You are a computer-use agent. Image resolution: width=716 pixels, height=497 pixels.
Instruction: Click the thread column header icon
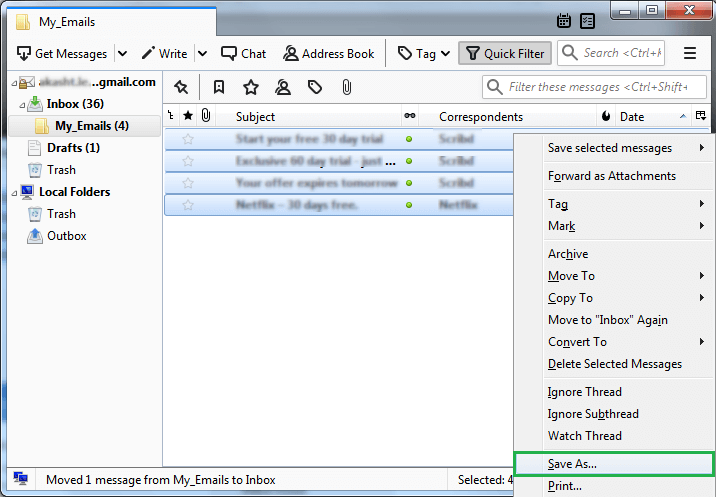[x=171, y=116]
